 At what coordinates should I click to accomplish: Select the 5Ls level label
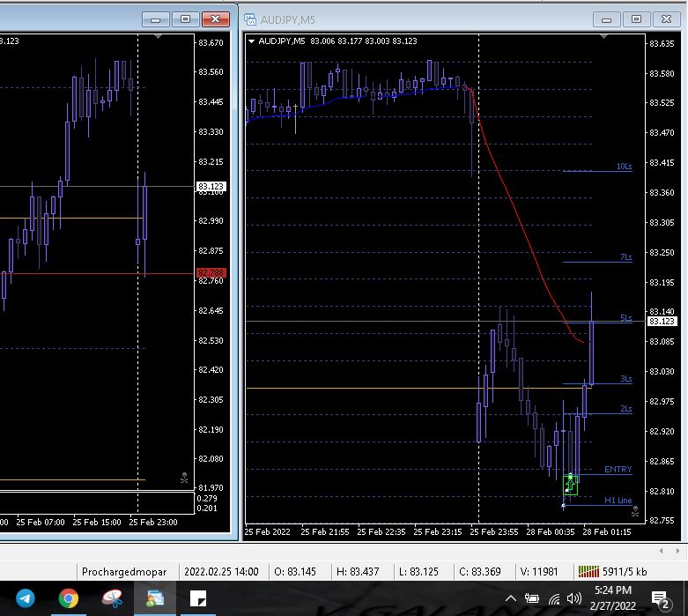coord(626,317)
